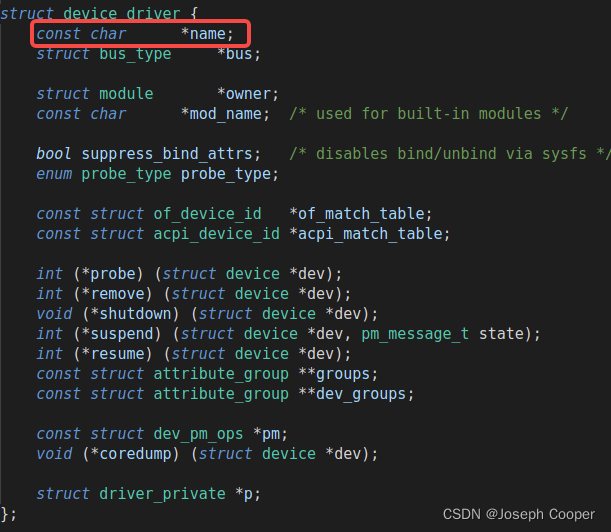This screenshot has height=532, width=611.
Task: Click the "suppress_bind_attrs;" member
Action: point(171,154)
